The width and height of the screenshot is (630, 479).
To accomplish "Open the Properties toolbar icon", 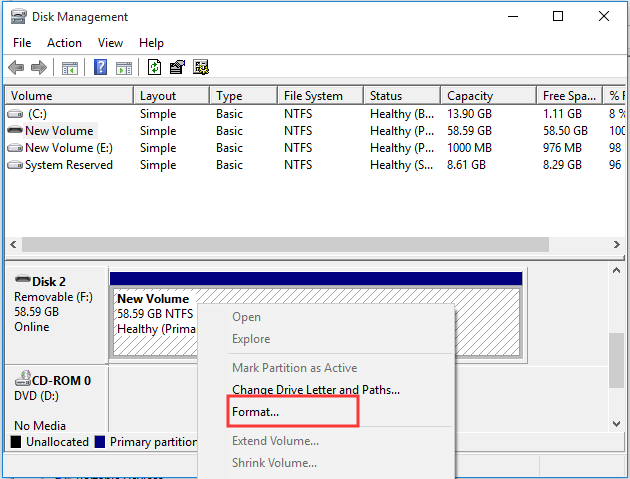I will coord(177,67).
